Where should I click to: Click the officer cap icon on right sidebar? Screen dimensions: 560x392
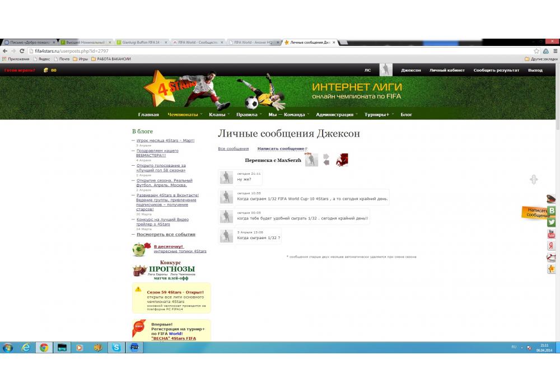[551, 199]
